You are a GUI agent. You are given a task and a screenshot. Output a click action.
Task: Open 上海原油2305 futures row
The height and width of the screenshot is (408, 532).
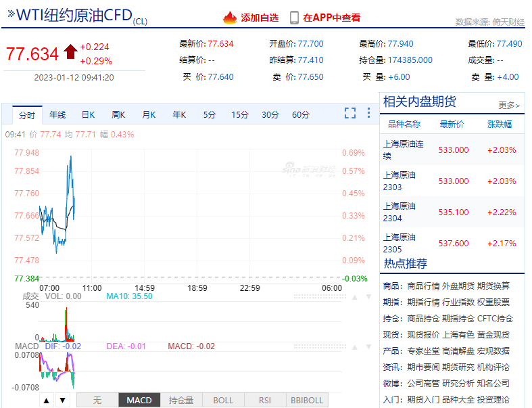(x=452, y=243)
